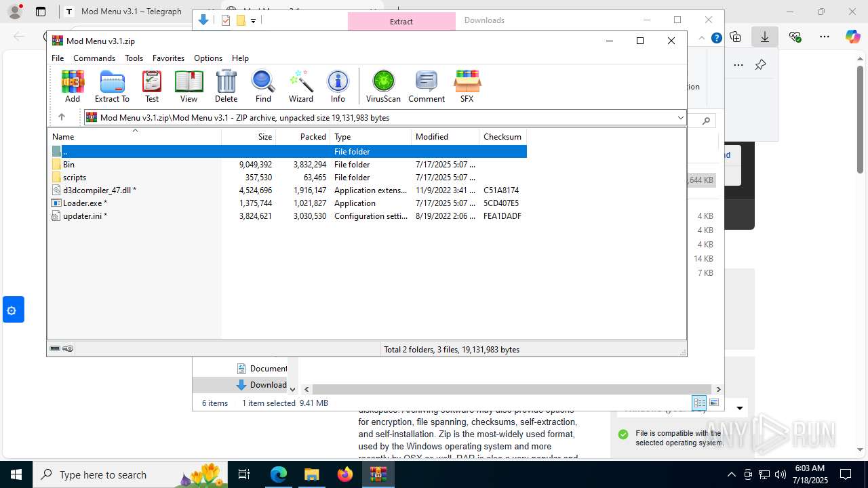
Task: Switch Explorer to large icons view
Action: tap(713, 403)
